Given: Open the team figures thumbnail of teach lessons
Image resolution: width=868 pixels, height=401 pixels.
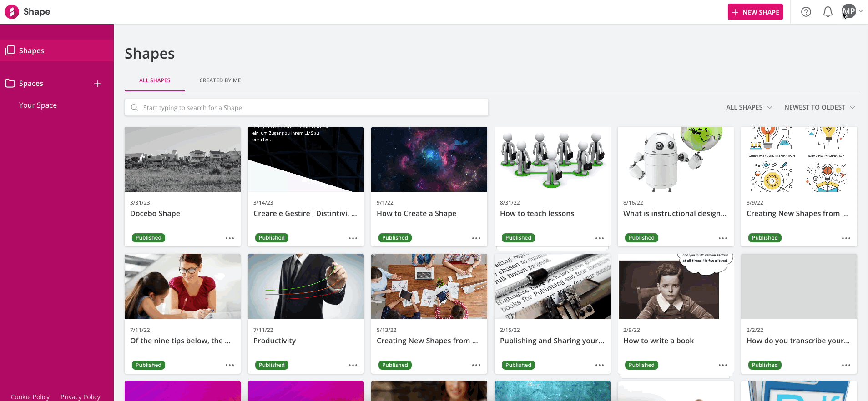Looking at the screenshot, I should tap(552, 159).
